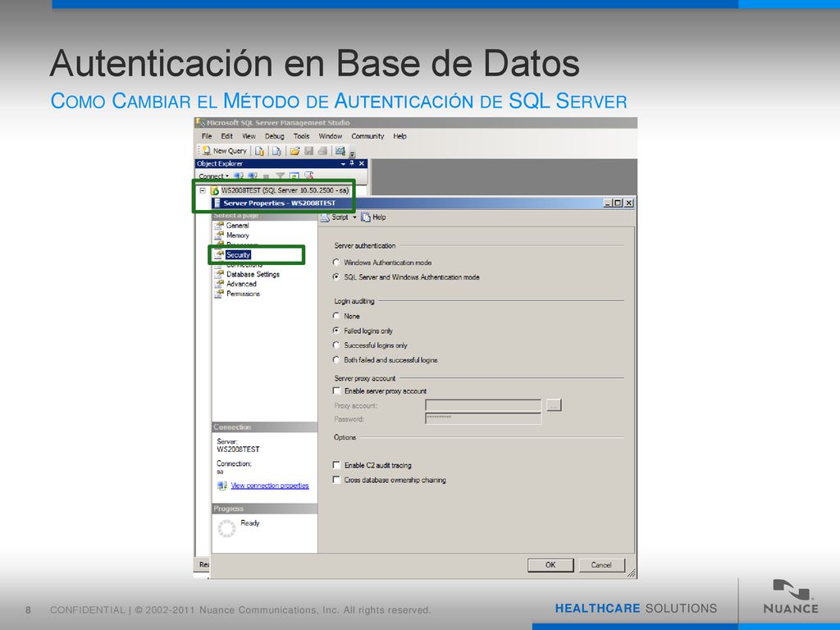Select the Advanced page
Image resolution: width=840 pixels, height=630 pixels.
pos(241,284)
